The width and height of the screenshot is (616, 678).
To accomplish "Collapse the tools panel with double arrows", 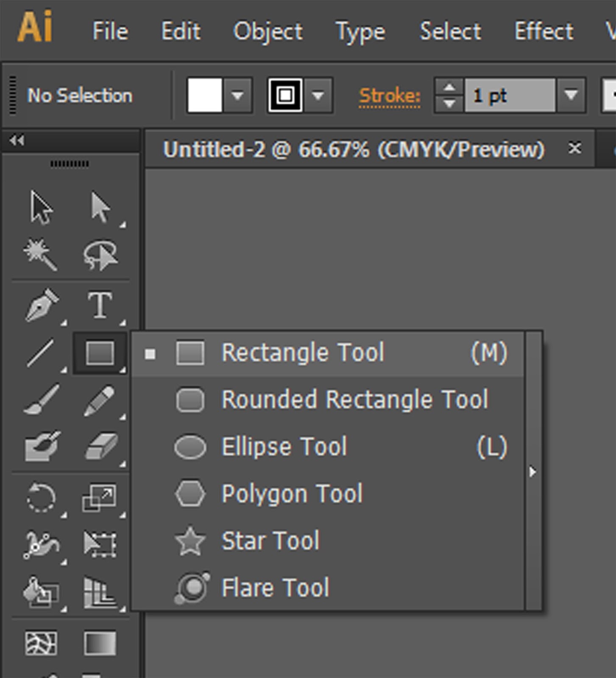I will point(17,140).
